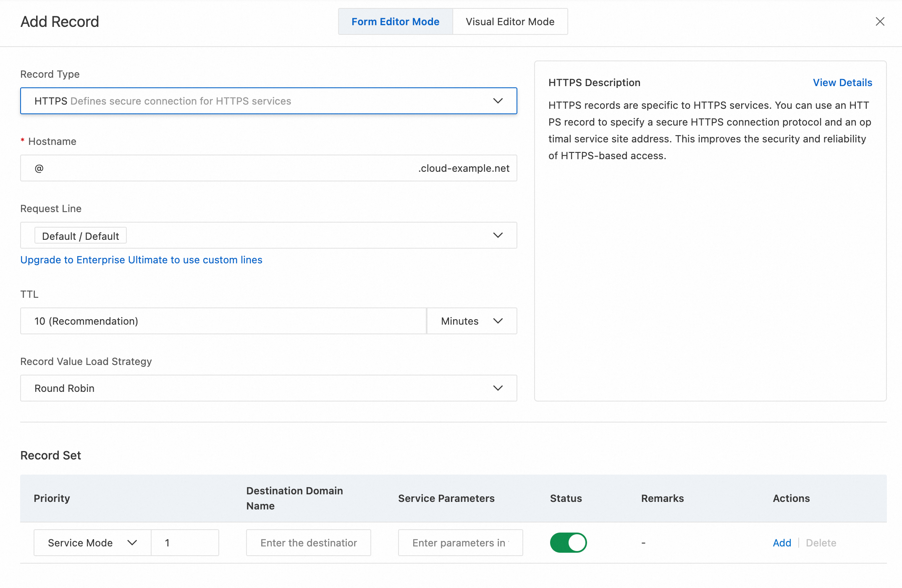Click Delete in the Actions column
The image size is (902, 588).
[x=821, y=543]
